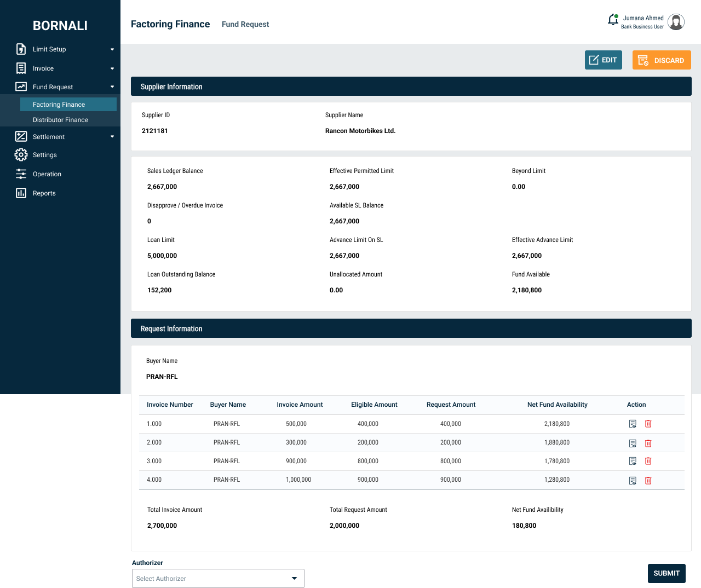The image size is (701, 588).
Task: Click Fund Available value 2,180,800
Action: tap(527, 290)
